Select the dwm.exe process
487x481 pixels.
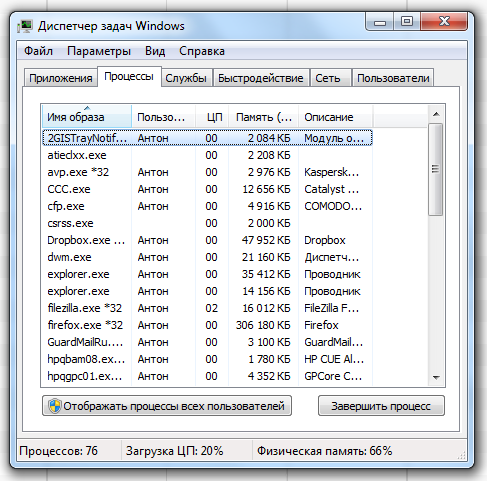207,257
